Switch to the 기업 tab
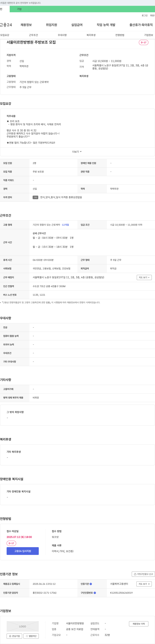 tap(19, 9)
